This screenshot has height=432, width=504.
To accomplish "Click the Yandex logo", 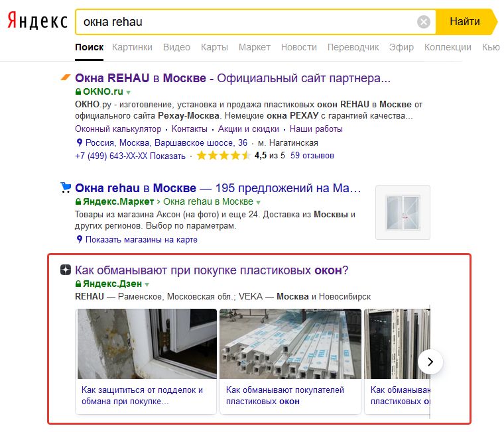I will tap(37, 22).
